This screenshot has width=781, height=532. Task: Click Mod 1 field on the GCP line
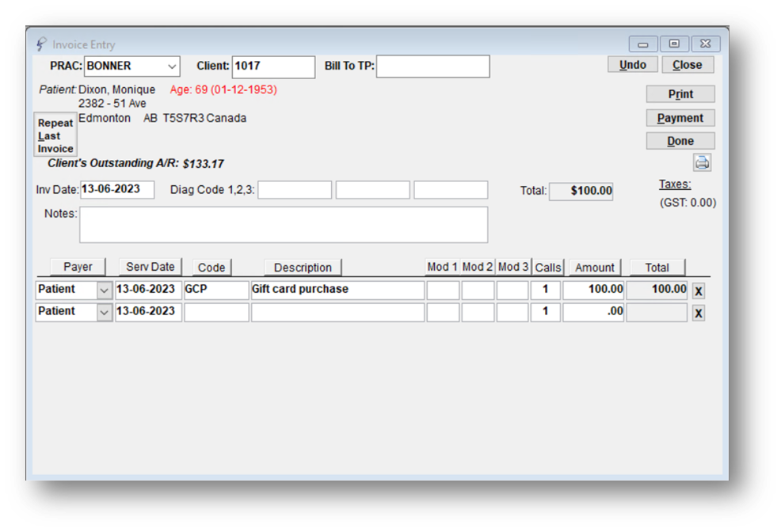tap(443, 290)
